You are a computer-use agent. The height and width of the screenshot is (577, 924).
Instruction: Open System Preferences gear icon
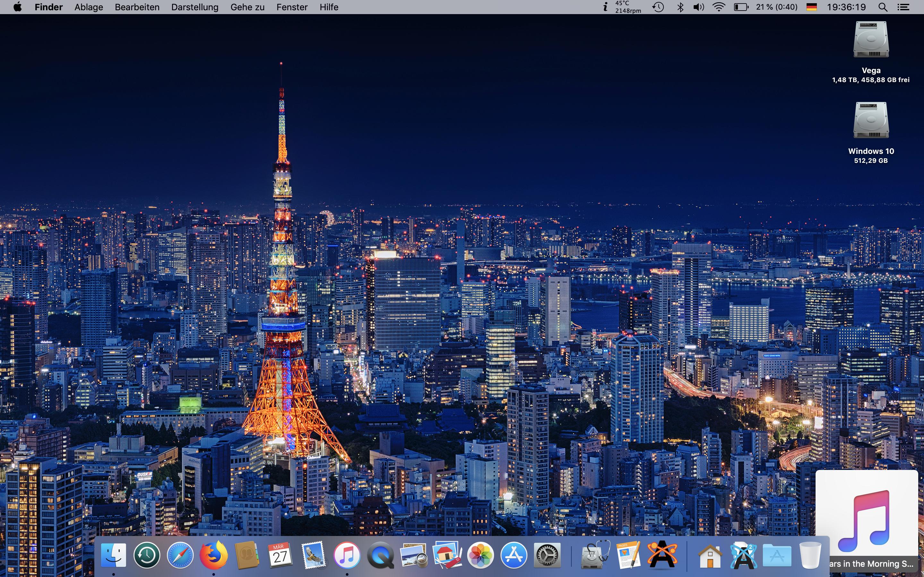tap(547, 555)
